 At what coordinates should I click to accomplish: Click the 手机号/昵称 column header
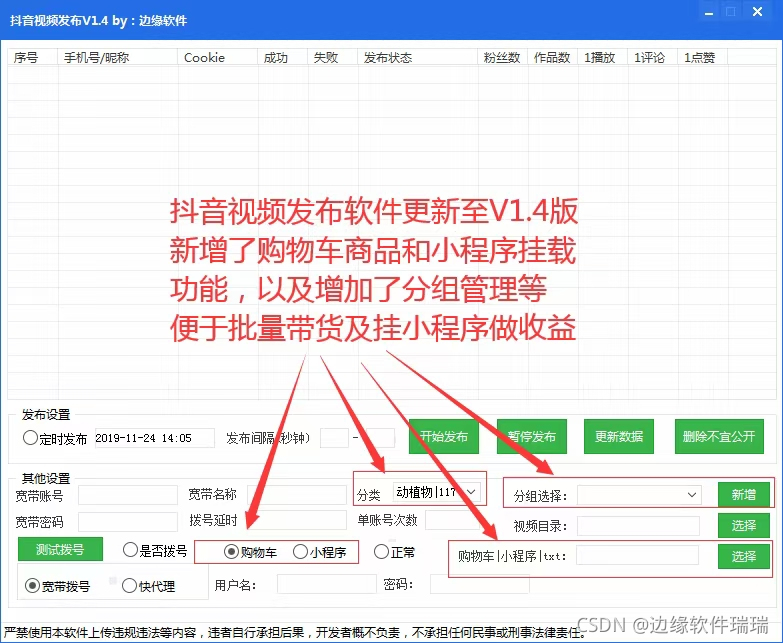[118, 57]
